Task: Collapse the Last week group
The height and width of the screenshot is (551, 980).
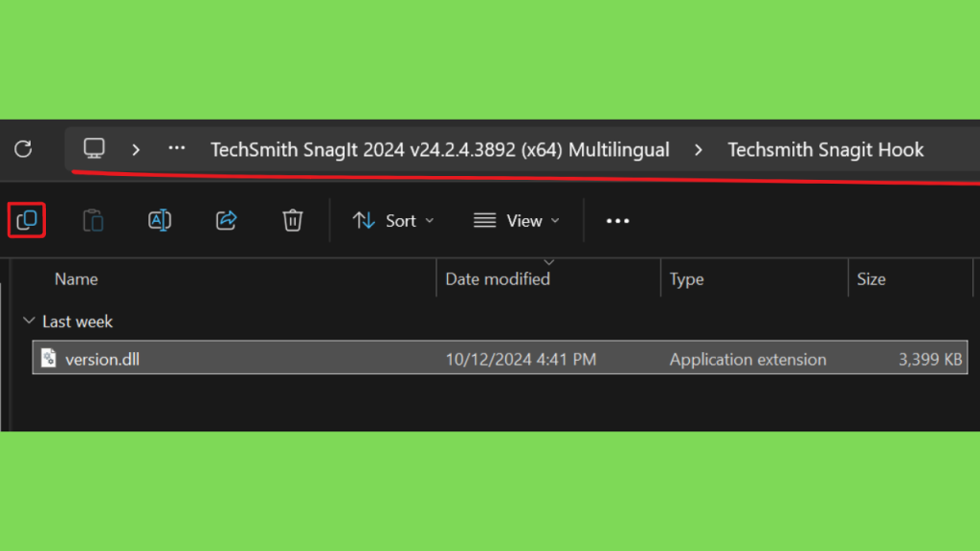Action: [x=29, y=321]
